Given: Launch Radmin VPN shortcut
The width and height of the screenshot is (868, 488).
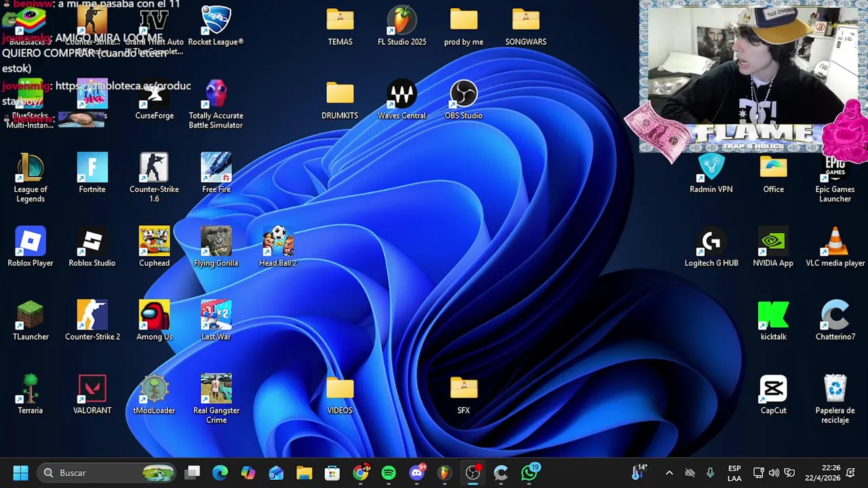Looking at the screenshot, I should (711, 174).
